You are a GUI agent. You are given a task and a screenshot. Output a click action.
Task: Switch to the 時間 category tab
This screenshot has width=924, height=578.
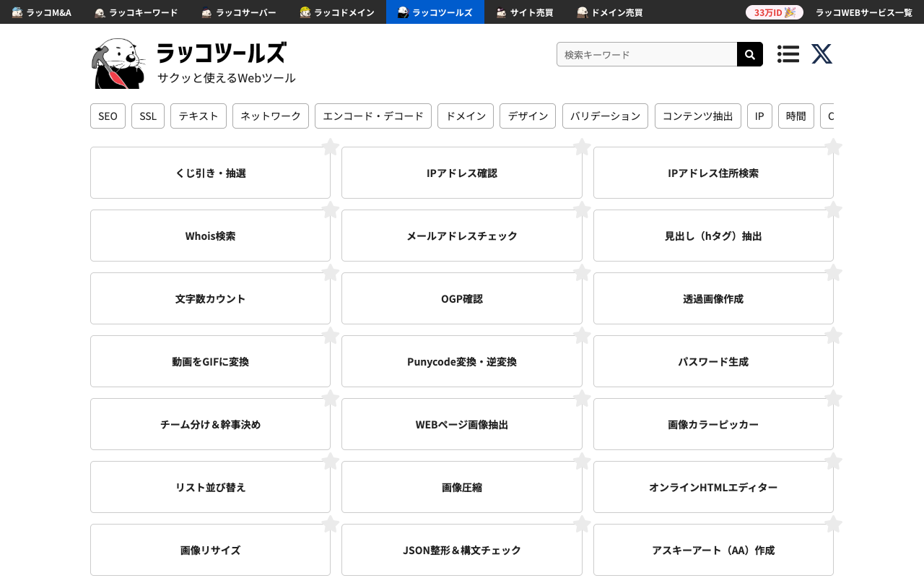pyautogui.click(x=796, y=116)
